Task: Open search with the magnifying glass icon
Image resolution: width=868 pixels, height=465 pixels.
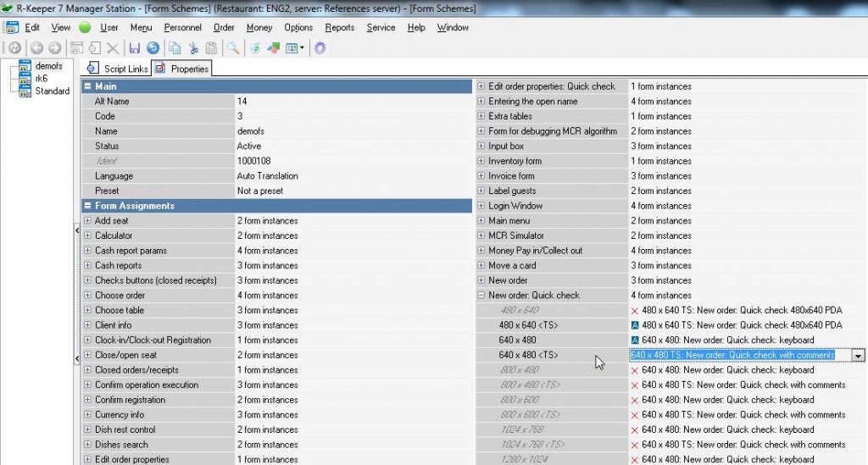Action: pyautogui.click(x=232, y=48)
